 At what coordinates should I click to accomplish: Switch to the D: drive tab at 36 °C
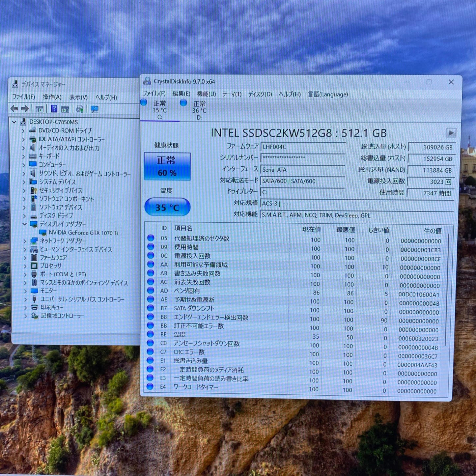[199, 110]
